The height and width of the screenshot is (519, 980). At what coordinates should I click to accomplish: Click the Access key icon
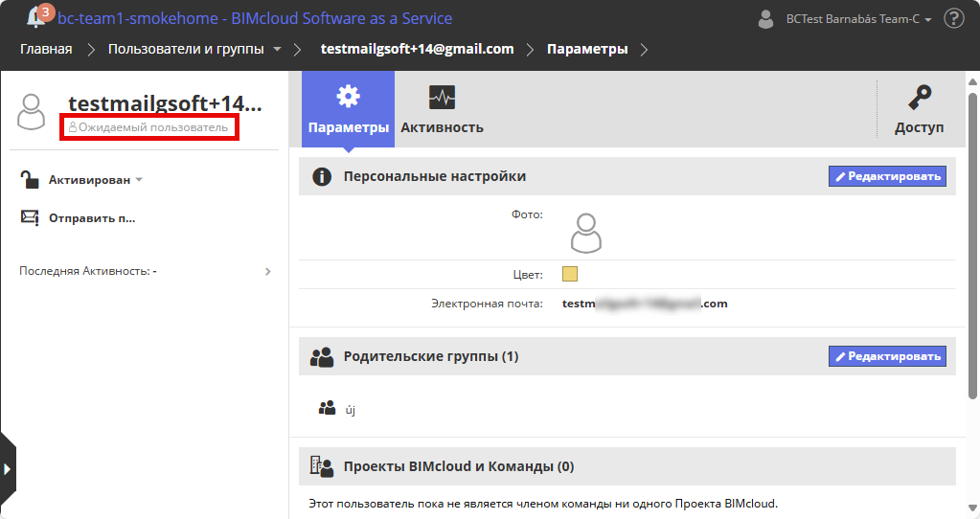click(920, 98)
